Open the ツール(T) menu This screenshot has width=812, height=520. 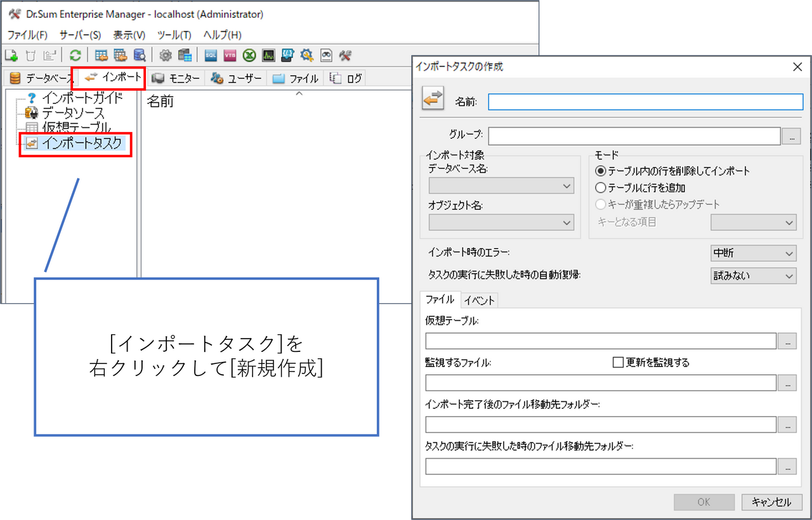click(174, 35)
